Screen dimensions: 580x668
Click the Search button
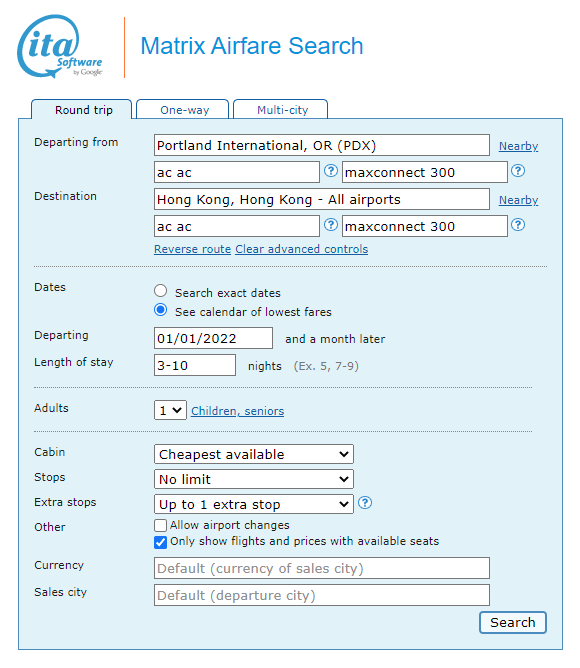[x=513, y=622]
